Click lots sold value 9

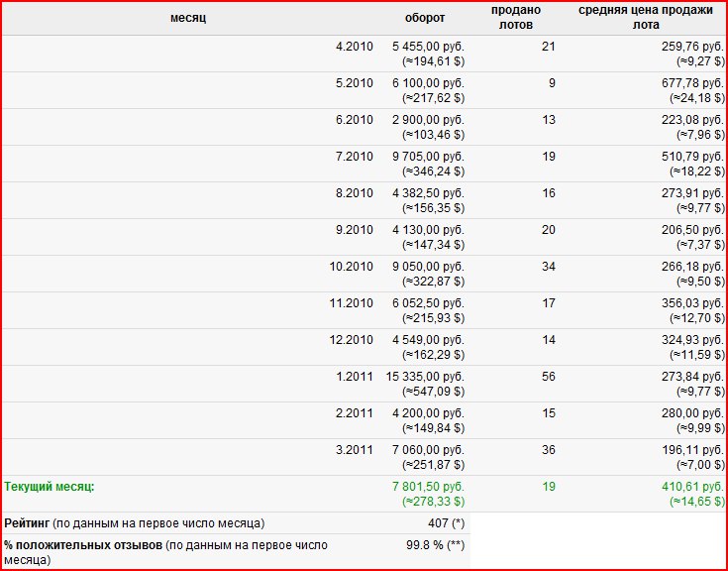pyautogui.click(x=552, y=83)
